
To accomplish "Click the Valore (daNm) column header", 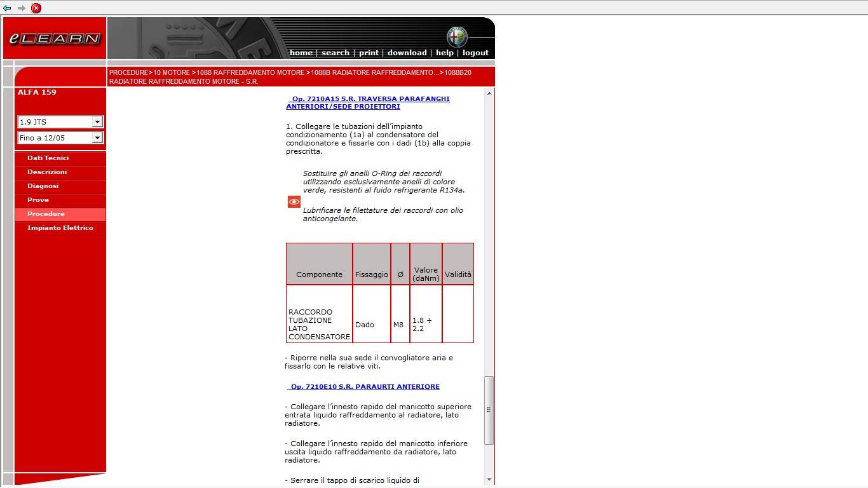I will (426, 264).
